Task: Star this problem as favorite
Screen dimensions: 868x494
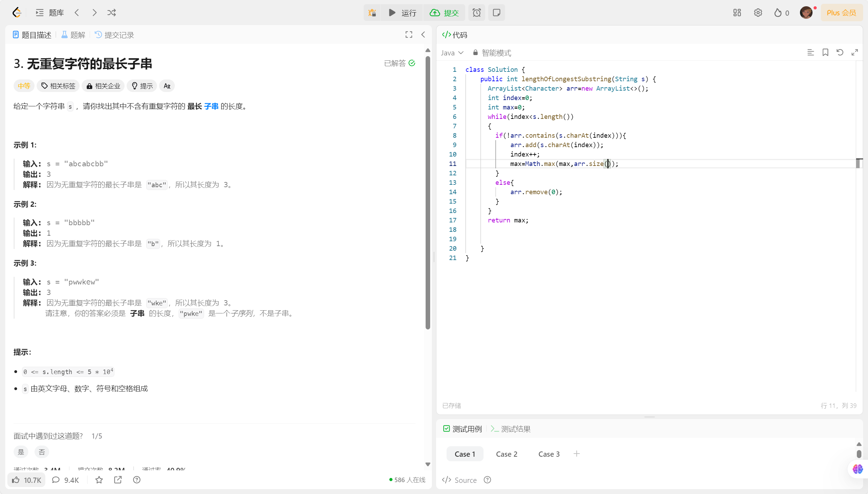Action: [x=99, y=480]
